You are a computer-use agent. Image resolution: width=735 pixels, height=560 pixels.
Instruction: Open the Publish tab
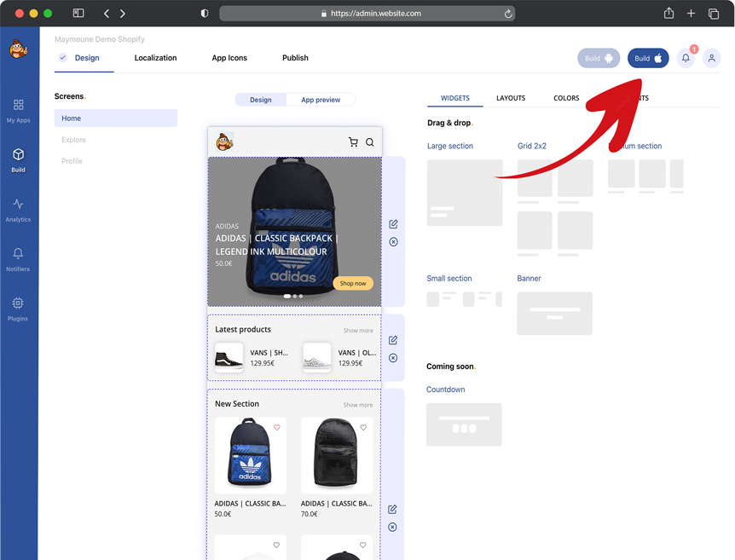click(x=295, y=58)
